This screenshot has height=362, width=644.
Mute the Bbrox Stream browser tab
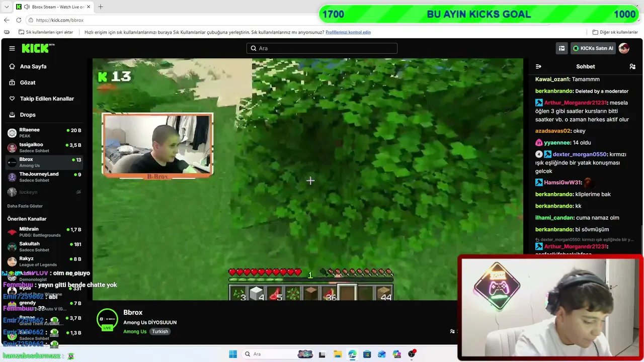pos(26,7)
